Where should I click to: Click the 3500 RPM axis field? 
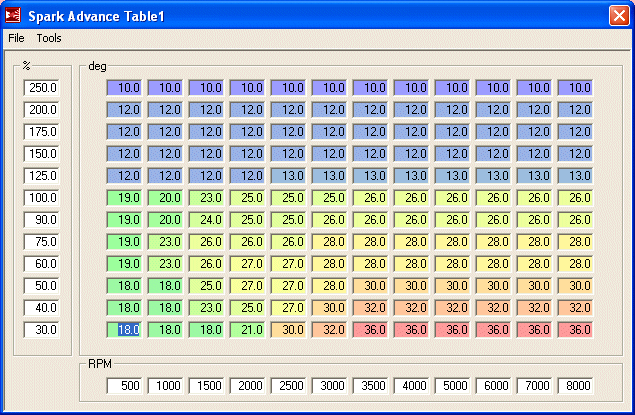coord(371,386)
